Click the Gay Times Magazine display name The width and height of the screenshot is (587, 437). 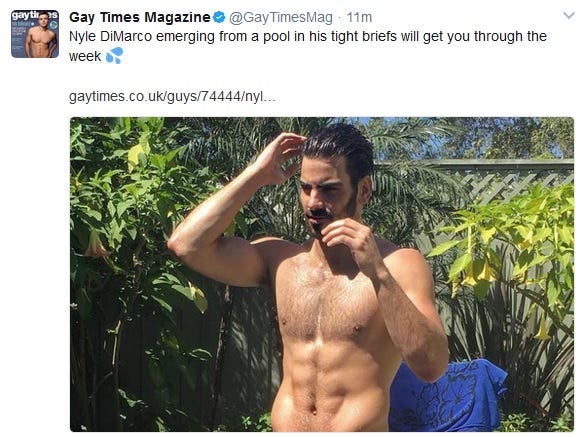[x=140, y=17]
